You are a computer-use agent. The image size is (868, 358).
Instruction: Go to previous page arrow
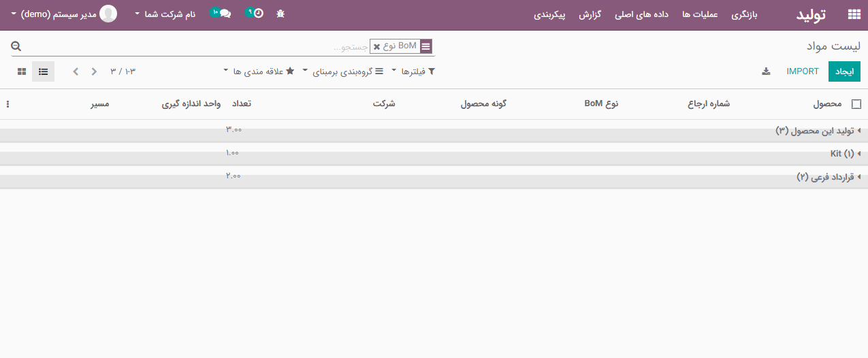coord(94,71)
